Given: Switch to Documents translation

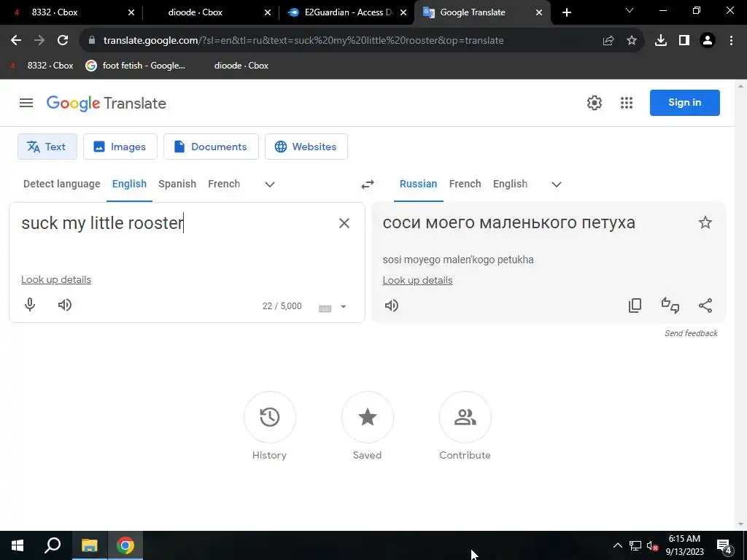Looking at the screenshot, I should click(x=211, y=147).
